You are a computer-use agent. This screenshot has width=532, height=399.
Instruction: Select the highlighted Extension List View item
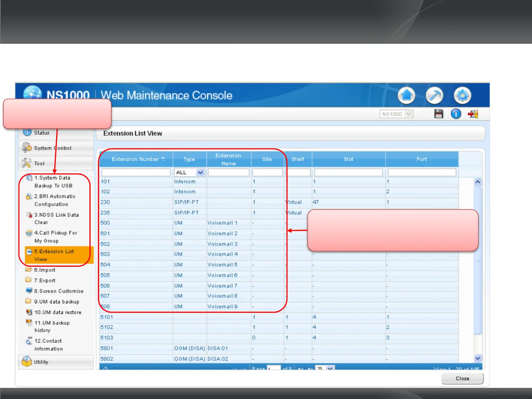click(x=58, y=255)
